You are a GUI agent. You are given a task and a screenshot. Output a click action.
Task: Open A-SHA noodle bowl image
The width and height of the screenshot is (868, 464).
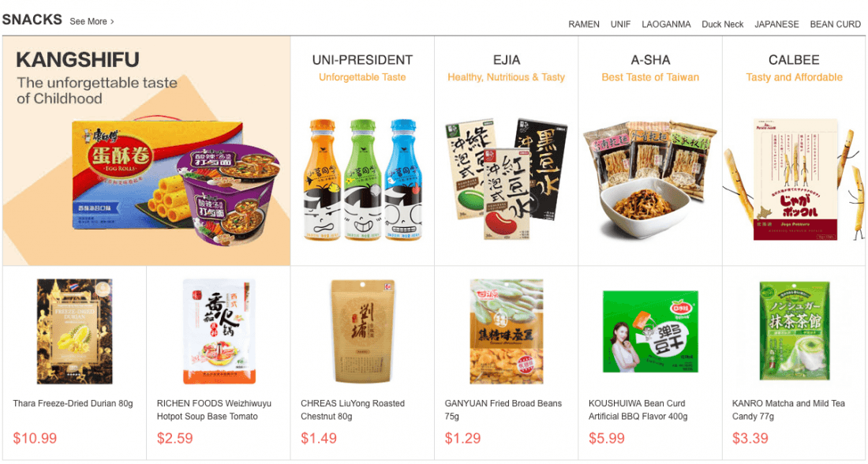click(x=650, y=179)
